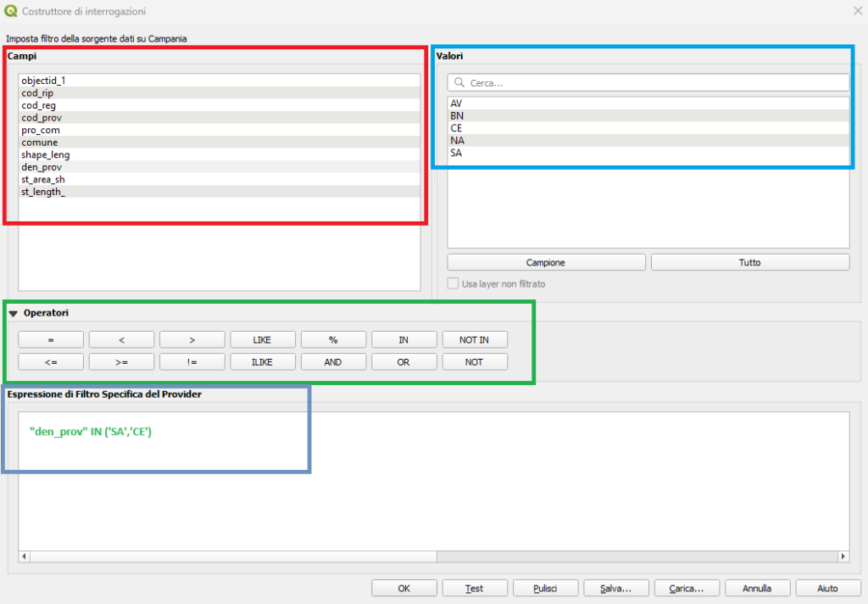The height and width of the screenshot is (604, 868).
Task: Select the cod_rip field
Action: click(x=220, y=93)
